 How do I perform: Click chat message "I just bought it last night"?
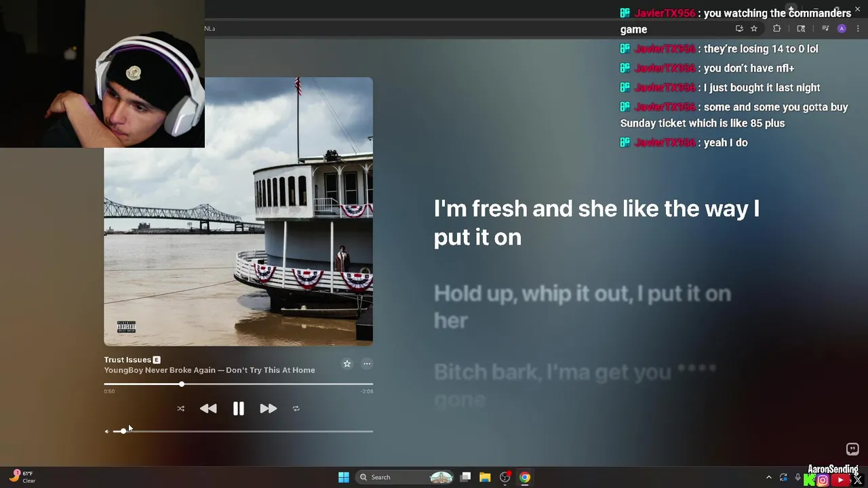762,87
